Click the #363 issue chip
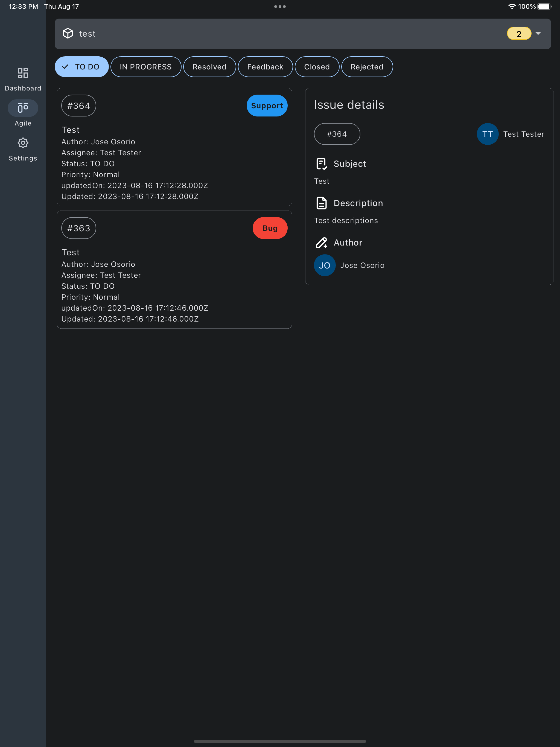The height and width of the screenshot is (747, 560). (79, 228)
